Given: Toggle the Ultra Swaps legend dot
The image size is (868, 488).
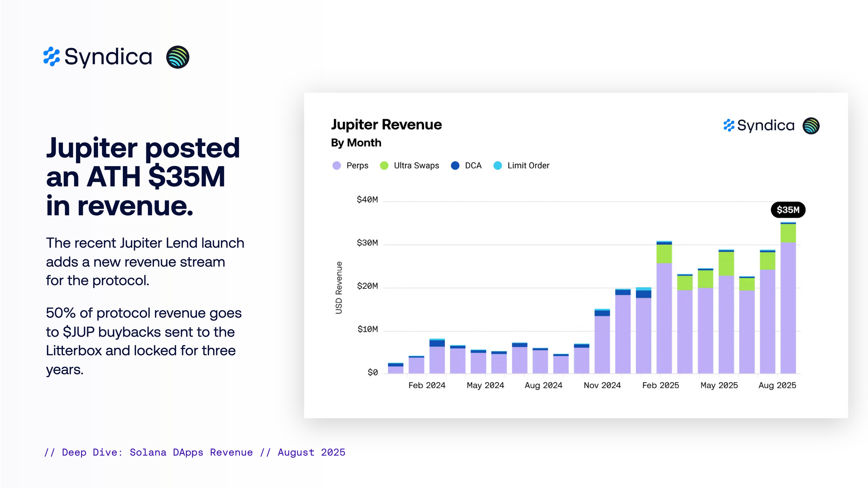Looking at the screenshot, I should (x=384, y=166).
